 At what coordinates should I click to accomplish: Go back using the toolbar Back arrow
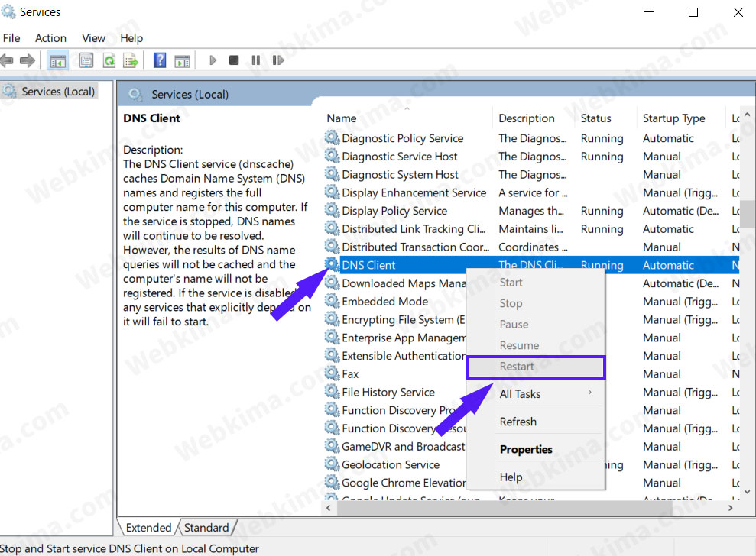click(x=7, y=60)
